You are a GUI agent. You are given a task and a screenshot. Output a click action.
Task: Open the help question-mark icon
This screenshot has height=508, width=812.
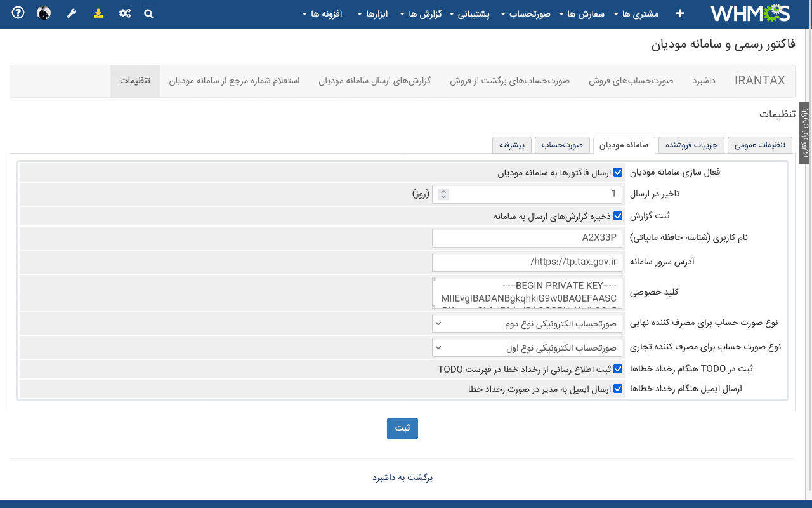[x=18, y=13]
